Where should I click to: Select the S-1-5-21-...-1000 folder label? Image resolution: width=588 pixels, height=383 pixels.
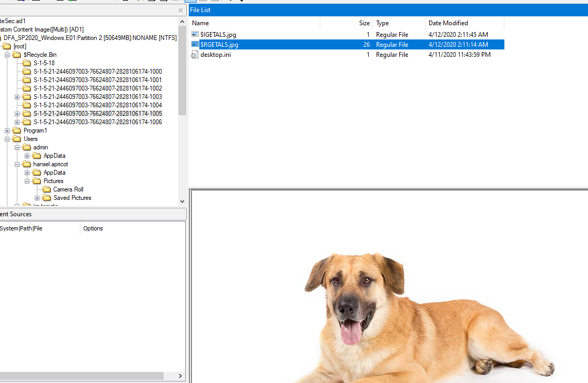click(x=97, y=71)
